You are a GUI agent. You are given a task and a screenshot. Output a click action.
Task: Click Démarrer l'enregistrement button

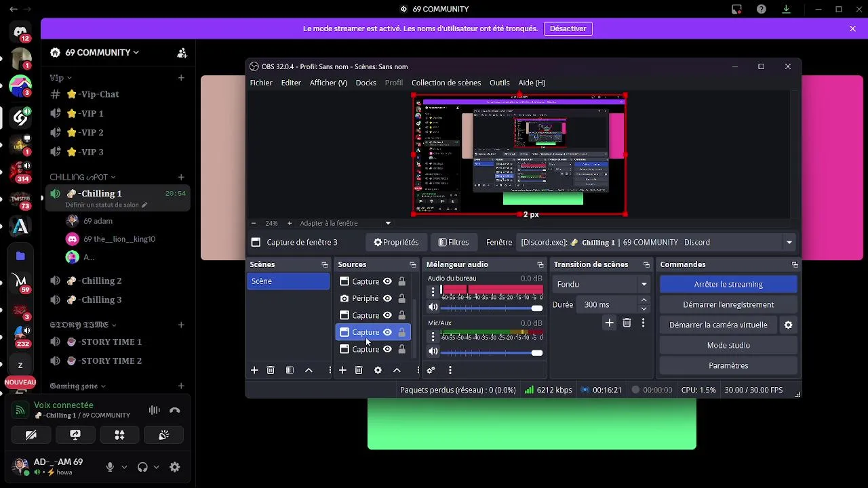pos(728,305)
